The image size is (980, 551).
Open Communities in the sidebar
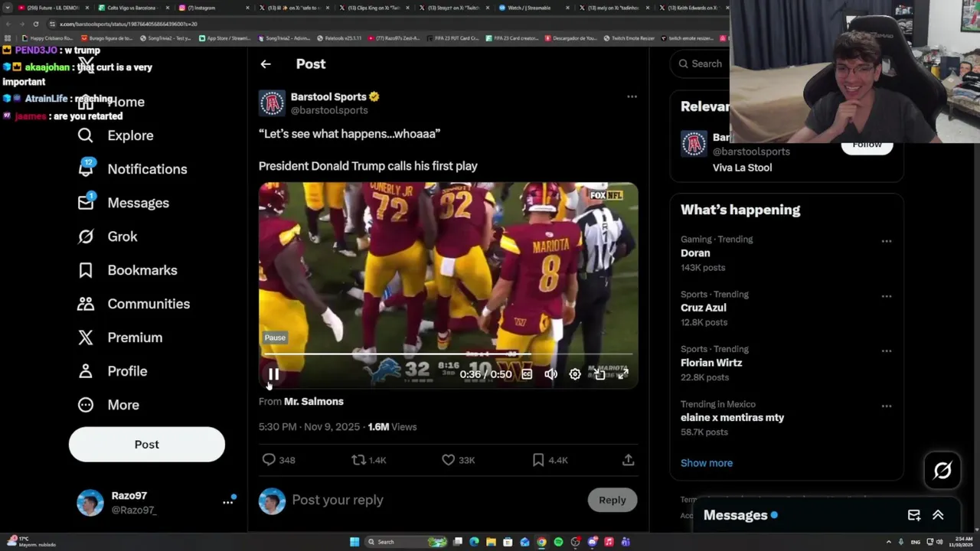(x=134, y=304)
